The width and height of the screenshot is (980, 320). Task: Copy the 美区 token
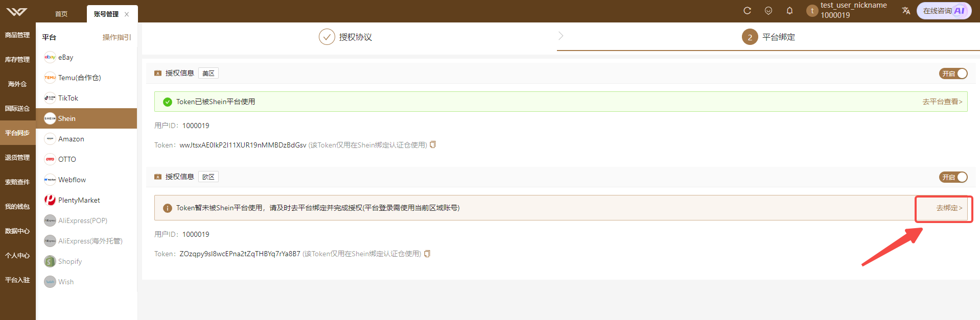point(433,144)
